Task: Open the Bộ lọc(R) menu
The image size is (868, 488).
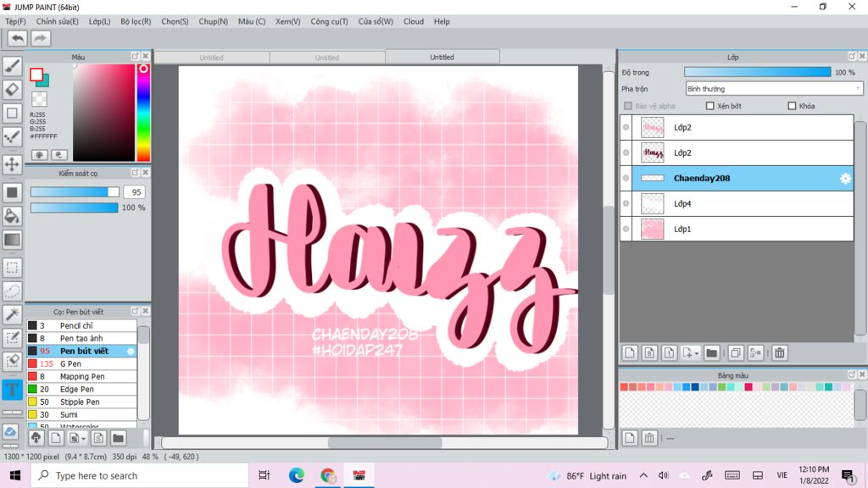Action: pos(136,21)
